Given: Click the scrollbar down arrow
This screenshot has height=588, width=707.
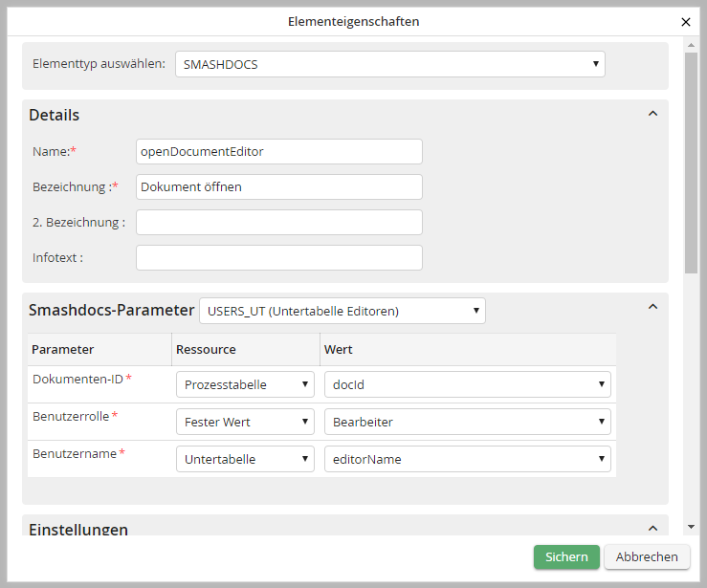Looking at the screenshot, I should [691, 526].
